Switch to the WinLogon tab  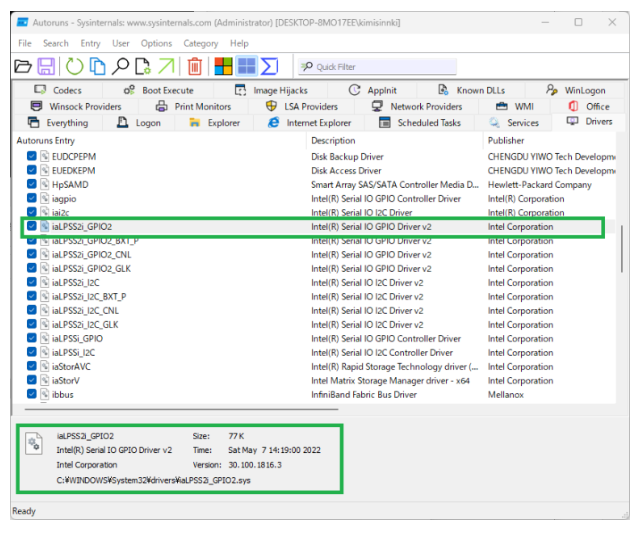point(575,90)
